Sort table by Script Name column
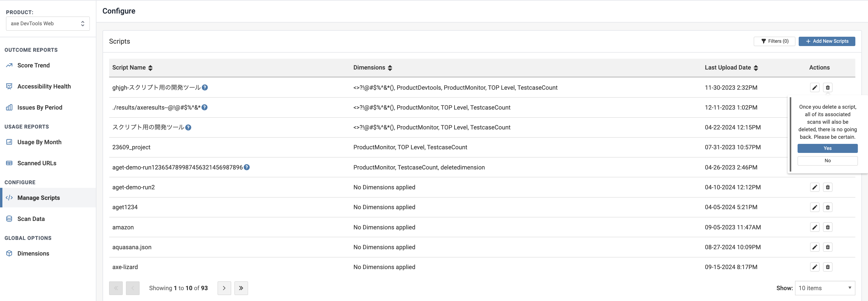Viewport: 868px width, 301px height. (x=150, y=68)
